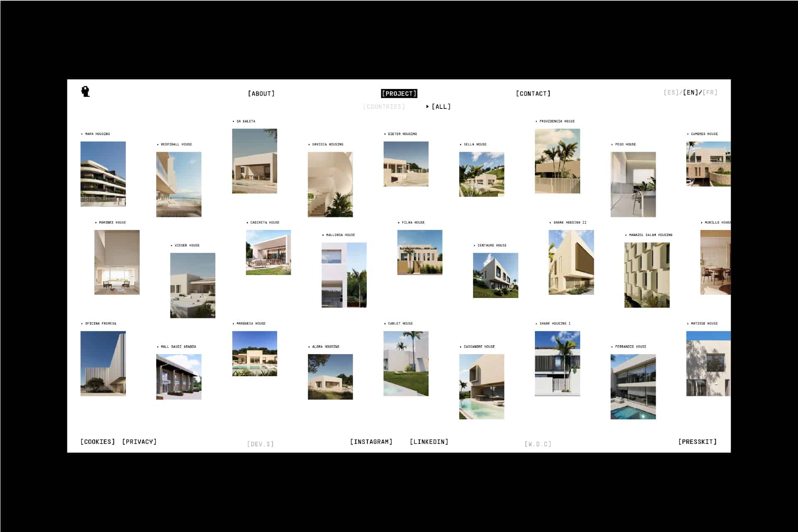Open the Instagram link
This screenshot has height=532, width=798.
point(371,442)
